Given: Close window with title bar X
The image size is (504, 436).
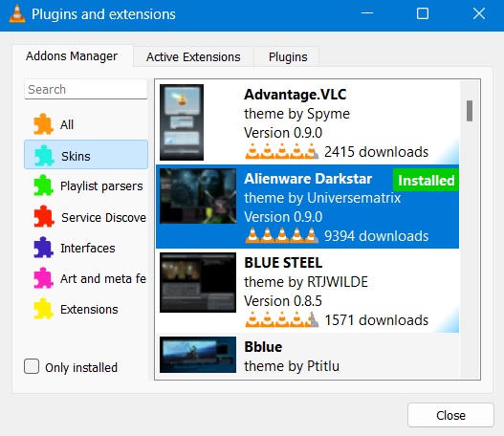Looking at the screenshot, I should (479, 13).
